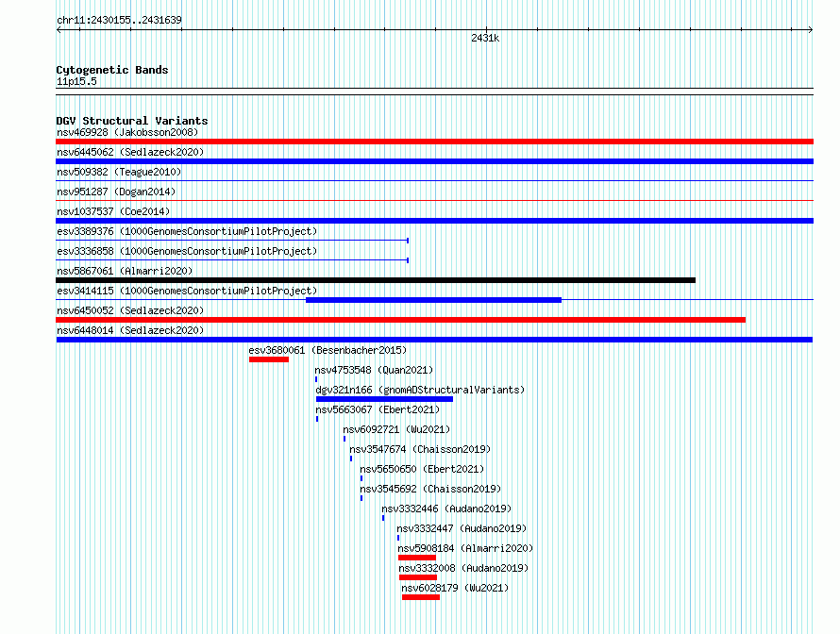Select the red bar under nsv6450052
The image size is (840, 634).
click(401, 320)
